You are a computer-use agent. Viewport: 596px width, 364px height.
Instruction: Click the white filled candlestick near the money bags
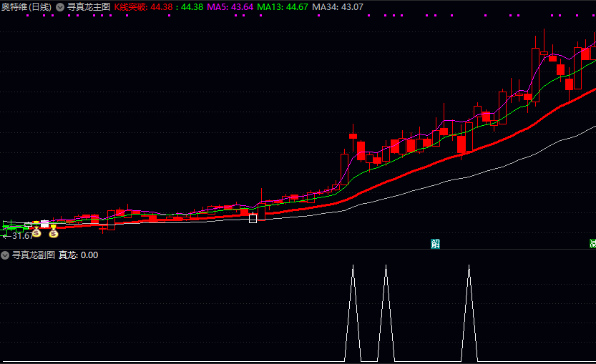(44, 224)
